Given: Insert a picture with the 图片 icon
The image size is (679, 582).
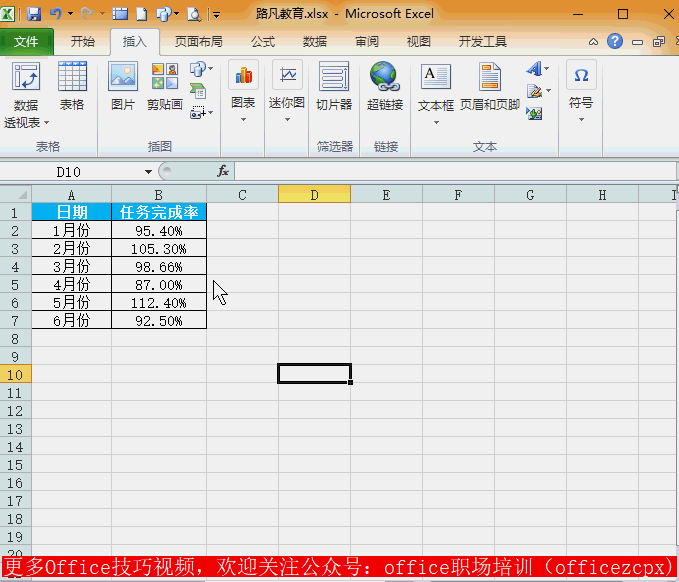Looking at the screenshot, I should point(123,76).
